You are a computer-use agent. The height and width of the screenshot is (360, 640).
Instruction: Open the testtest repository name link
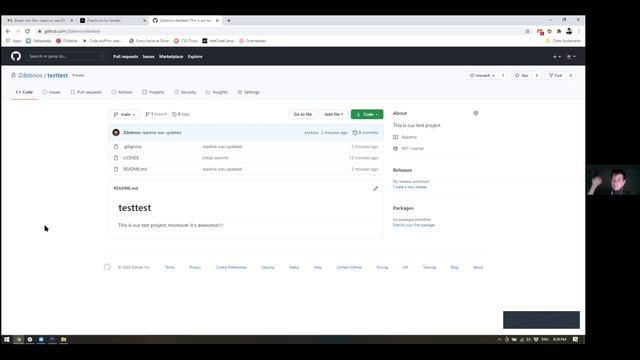pos(58,76)
